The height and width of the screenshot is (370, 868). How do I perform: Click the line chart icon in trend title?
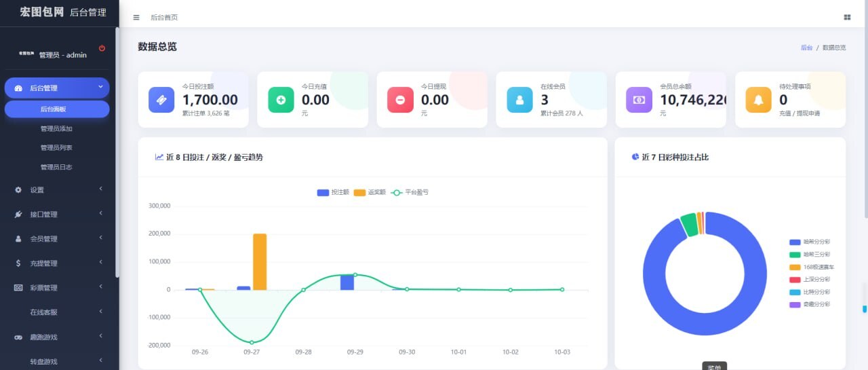coord(159,157)
